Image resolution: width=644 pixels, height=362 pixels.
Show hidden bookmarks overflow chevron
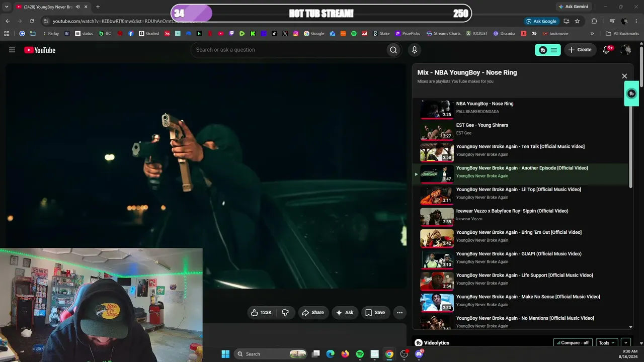pyautogui.click(x=592, y=34)
